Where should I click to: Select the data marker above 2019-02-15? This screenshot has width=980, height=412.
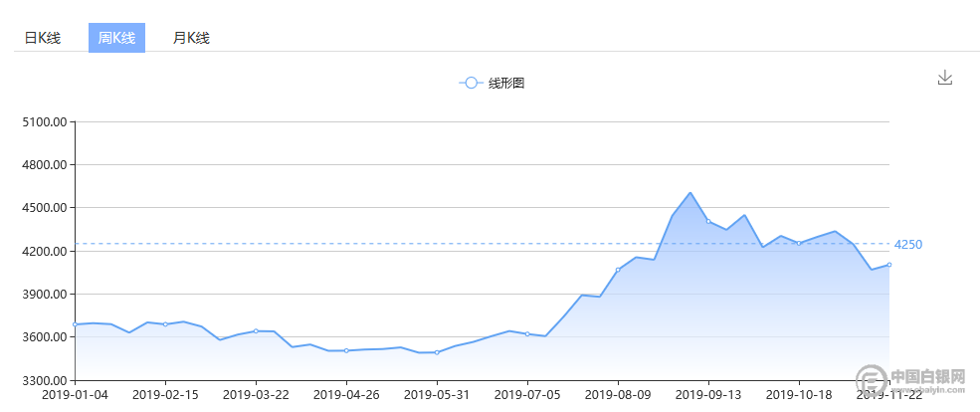[165, 324]
